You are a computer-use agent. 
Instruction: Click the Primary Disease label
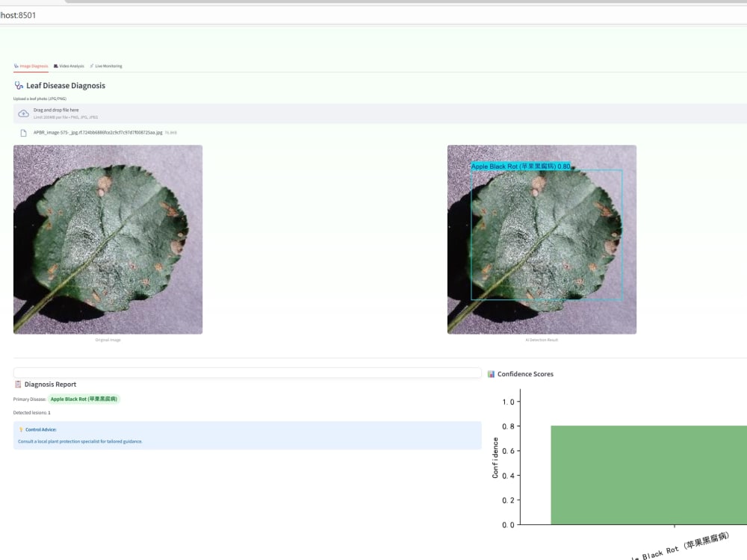30,399
